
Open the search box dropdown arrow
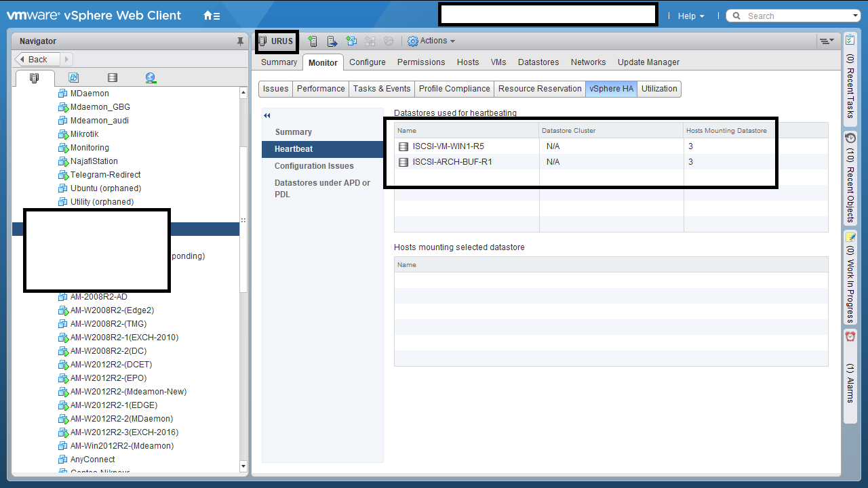coord(855,16)
